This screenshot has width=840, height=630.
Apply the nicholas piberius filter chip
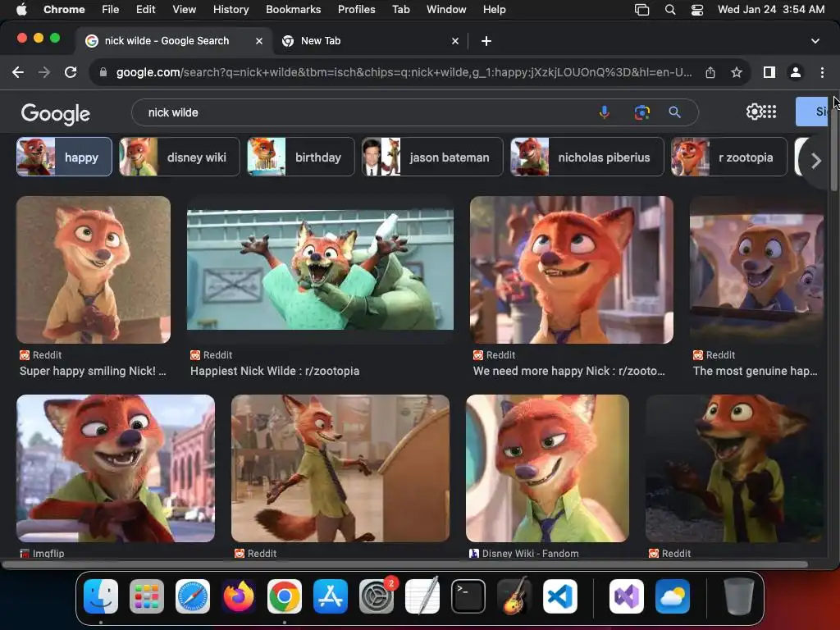pos(587,157)
